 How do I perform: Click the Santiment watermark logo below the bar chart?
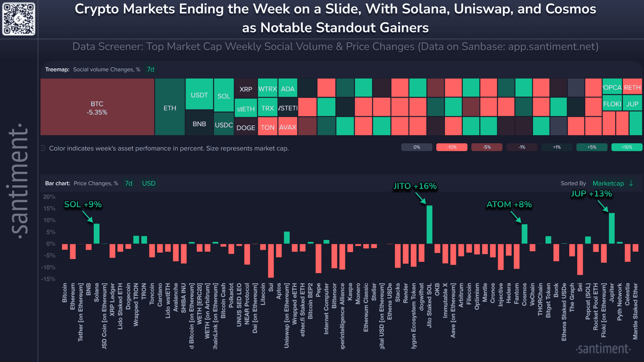(x=603, y=349)
